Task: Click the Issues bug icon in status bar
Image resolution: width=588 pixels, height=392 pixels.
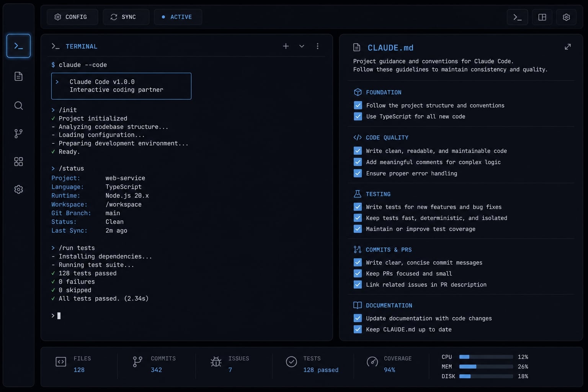Action: (216, 362)
